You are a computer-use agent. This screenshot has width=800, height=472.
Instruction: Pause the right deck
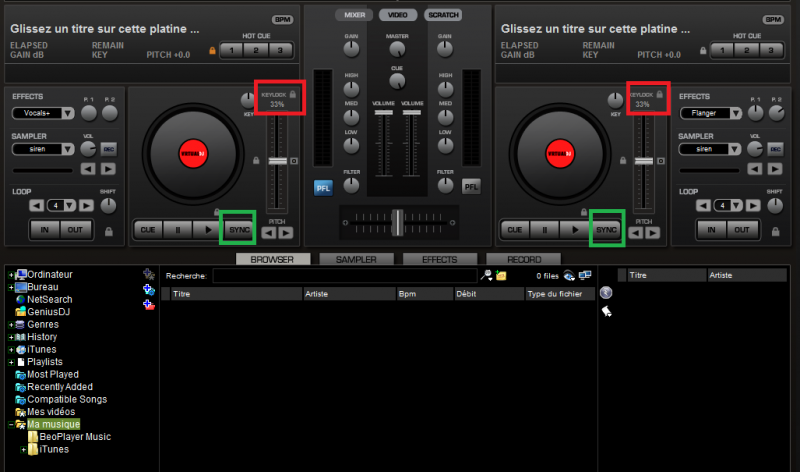click(544, 230)
